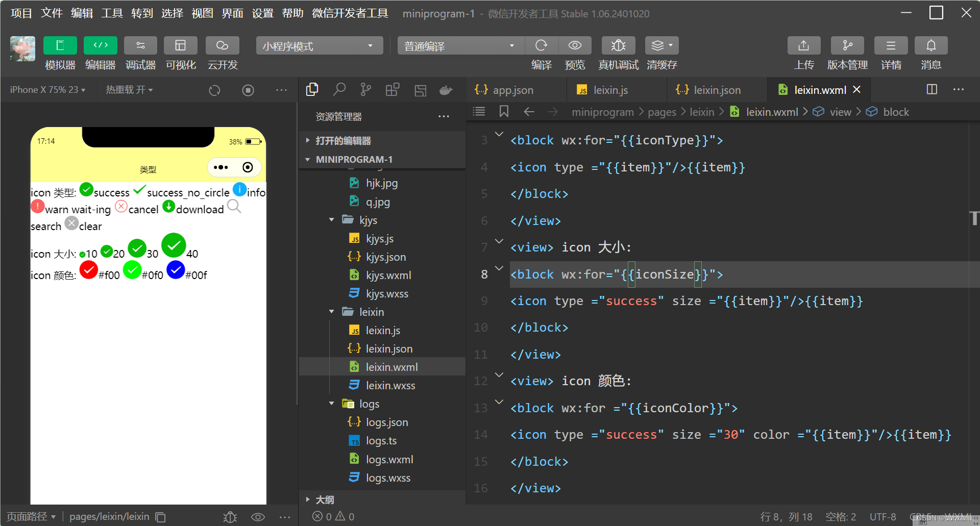Screen dimensions: 980x526
Task: Click UTF-8 encoding in status bar
Action: click(x=883, y=517)
